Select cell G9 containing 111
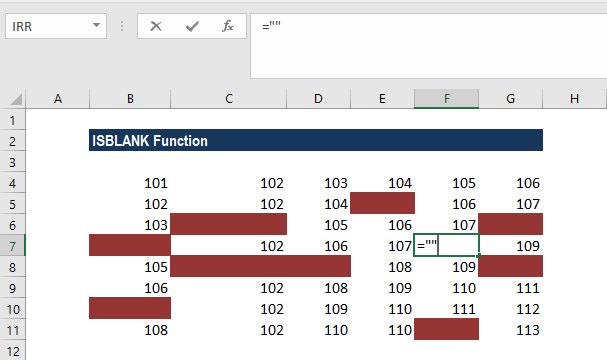The height and width of the screenshot is (360, 607). coord(511,288)
